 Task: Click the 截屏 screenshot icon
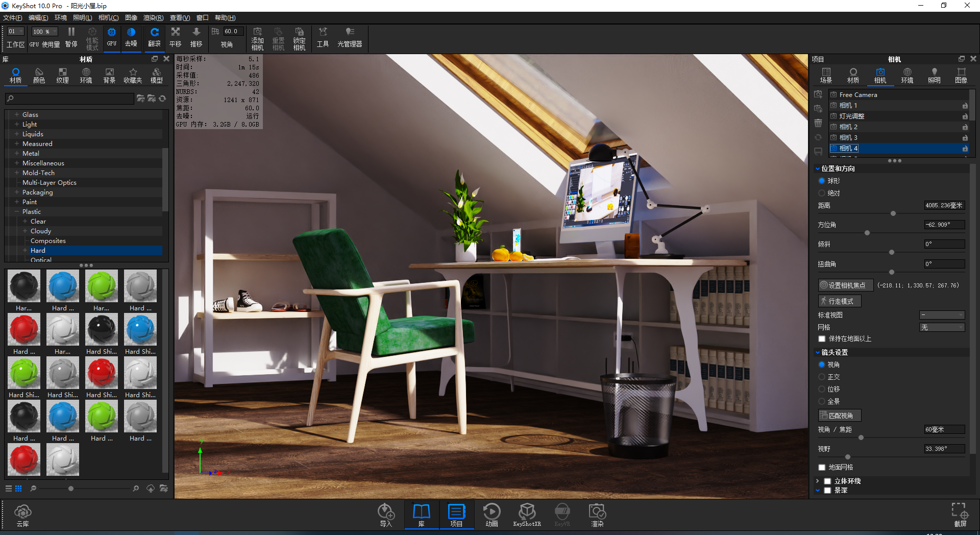click(x=960, y=515)
